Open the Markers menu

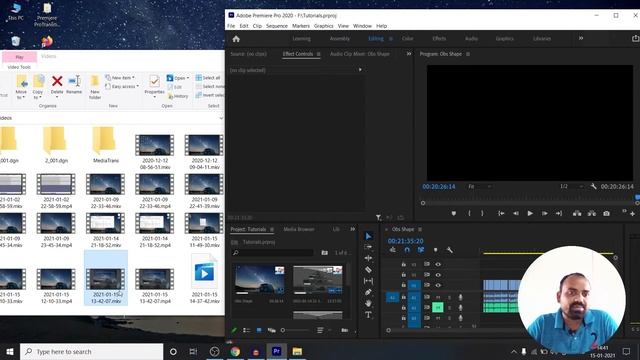tap(301, 26)
